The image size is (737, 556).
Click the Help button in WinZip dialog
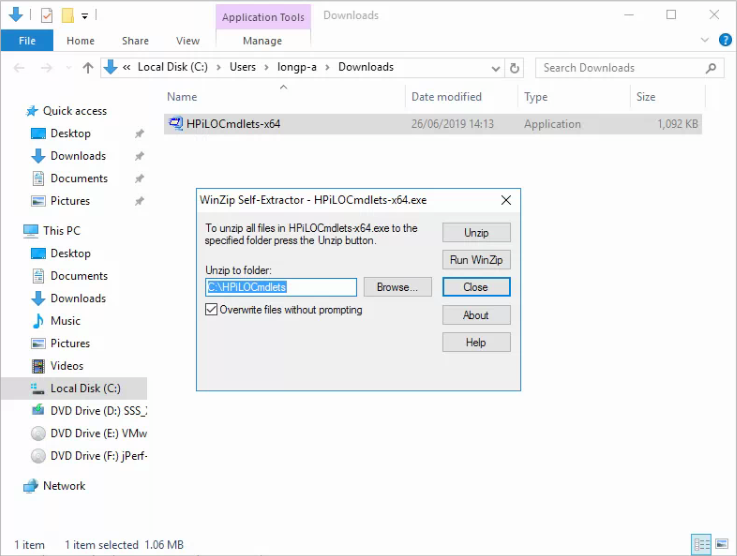point(476,342)
